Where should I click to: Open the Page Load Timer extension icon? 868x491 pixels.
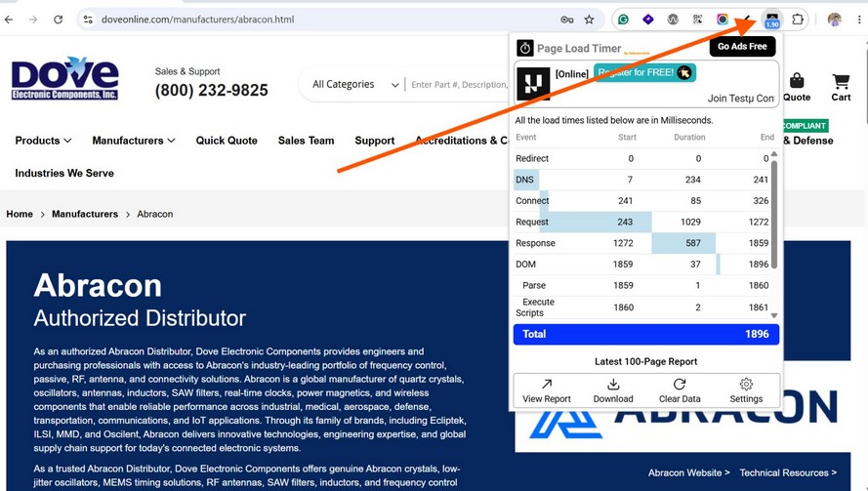tap(771, 20)
